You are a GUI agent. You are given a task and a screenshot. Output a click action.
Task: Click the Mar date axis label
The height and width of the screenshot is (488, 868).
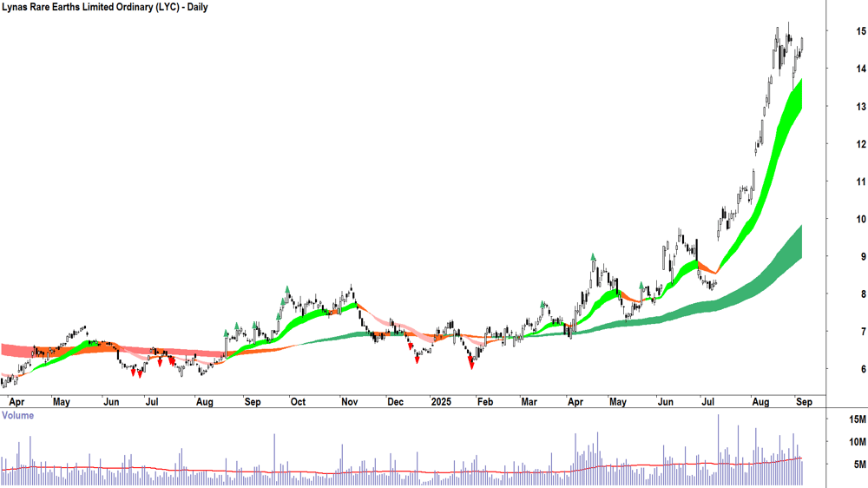pyautogui.click(x=529, y=401)
